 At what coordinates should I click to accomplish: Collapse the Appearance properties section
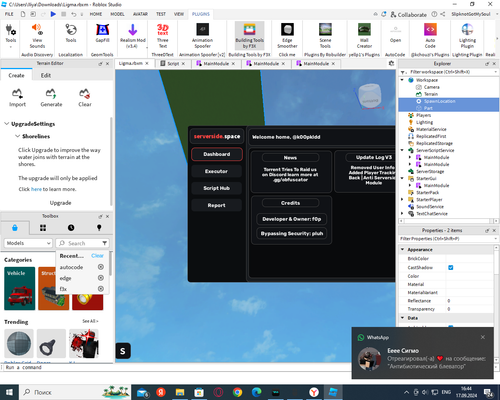[402, 249]
